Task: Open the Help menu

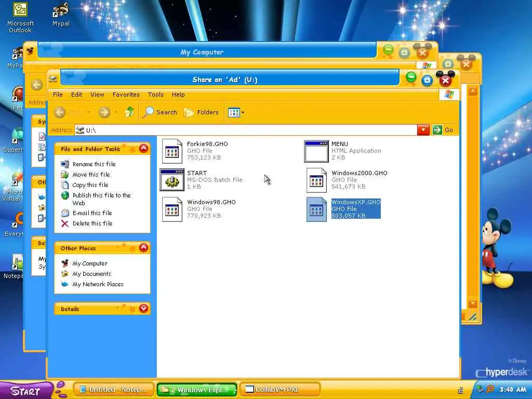Action: point(178,95)
